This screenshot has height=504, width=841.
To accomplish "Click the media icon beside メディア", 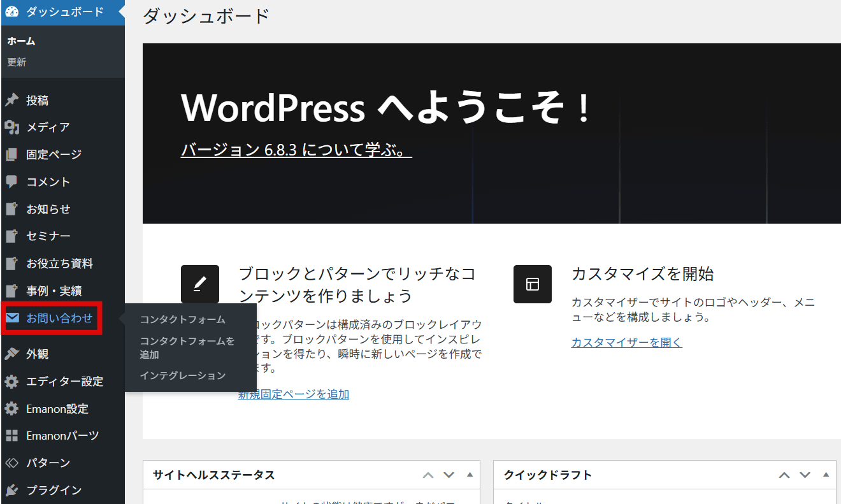I will click(x=11, y=127).
